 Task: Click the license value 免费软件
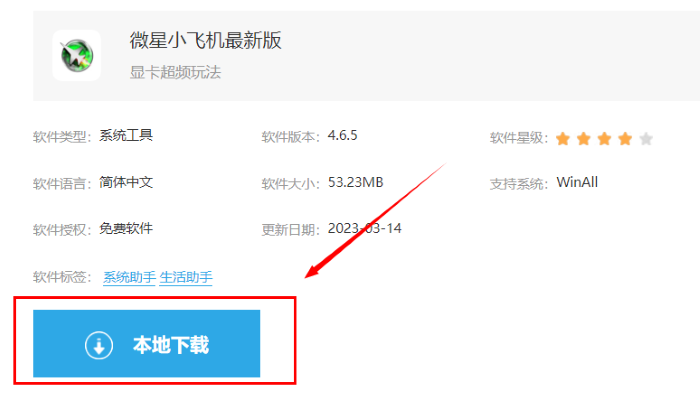126,229
